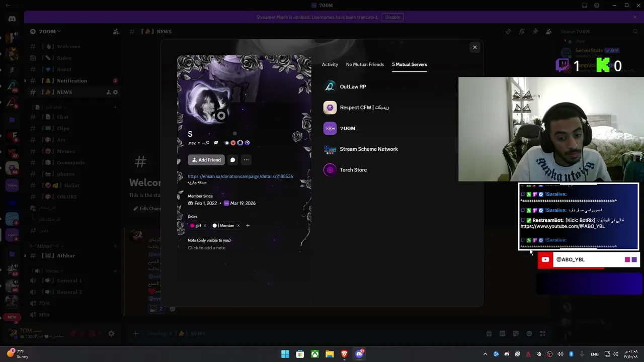Toggle deafen headphones in user panel
The height and width of the screenshot is (362, 644).
click(x=92, y=333)
